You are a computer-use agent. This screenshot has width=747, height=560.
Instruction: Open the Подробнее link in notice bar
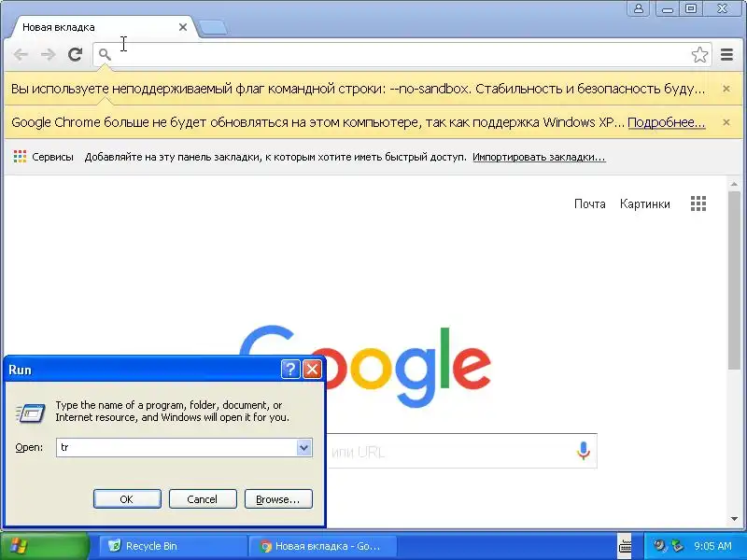tap(666, 122)
